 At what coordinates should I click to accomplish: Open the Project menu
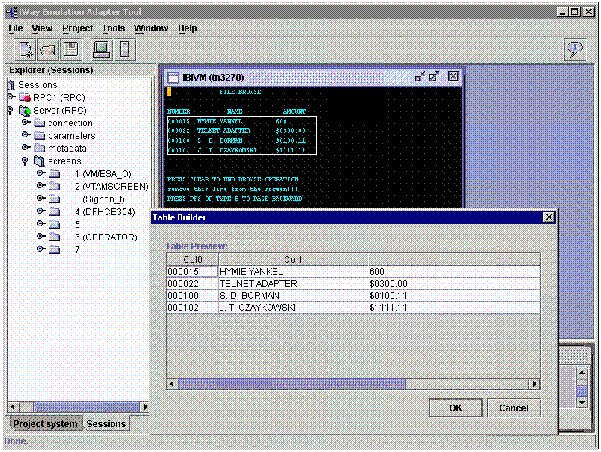point(77,28)
